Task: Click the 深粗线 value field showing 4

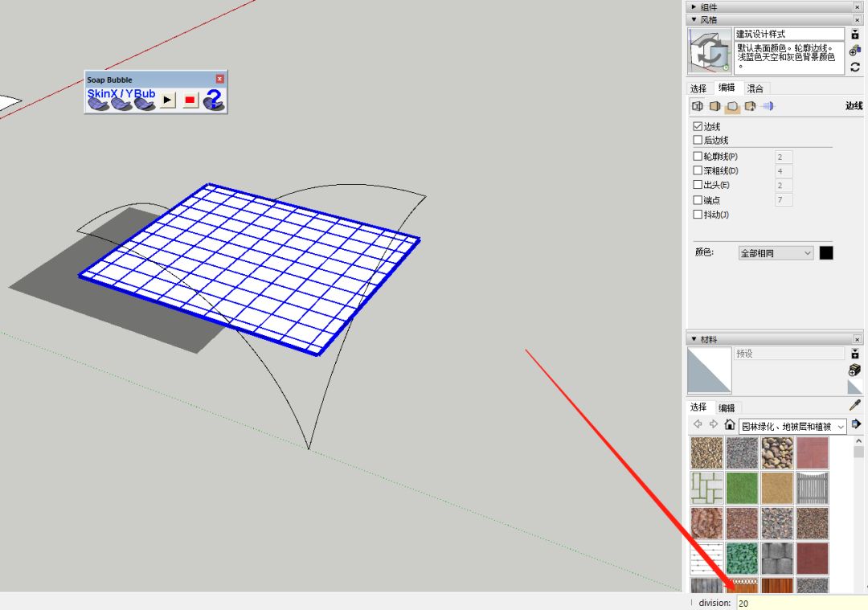Action: (784, 171)
